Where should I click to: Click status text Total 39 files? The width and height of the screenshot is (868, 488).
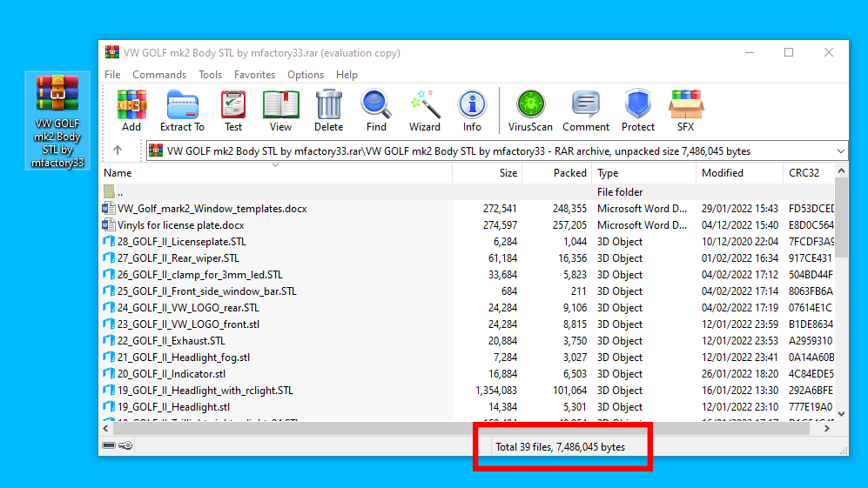coord(522,446)
